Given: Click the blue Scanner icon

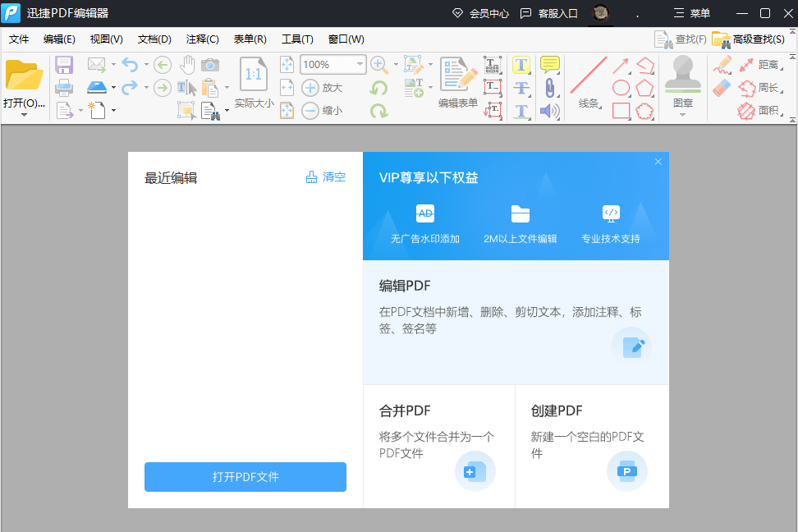Looking at the screenshot, I should pyautogui.click(x=96, y=88).
